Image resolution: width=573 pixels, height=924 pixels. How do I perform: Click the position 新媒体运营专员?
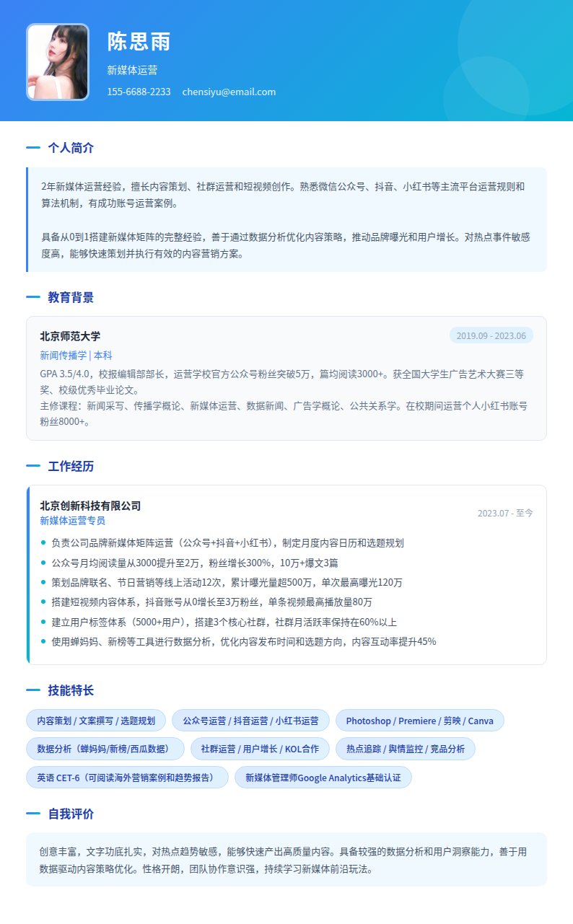point(73,521)
